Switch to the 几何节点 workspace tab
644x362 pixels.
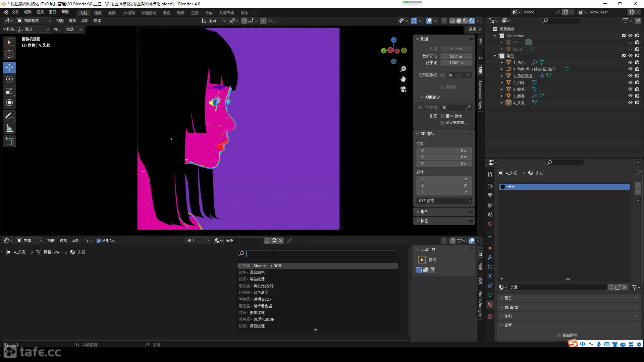click(227, 13)
